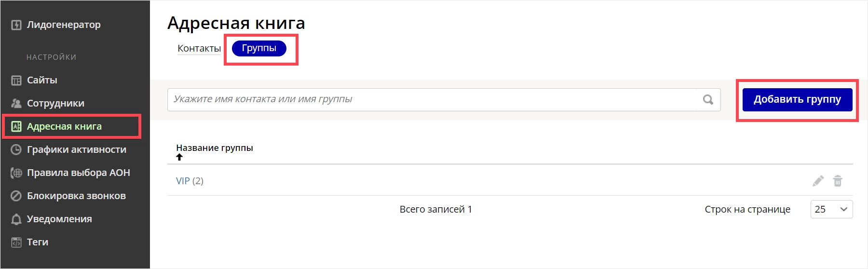Edit the VIP group with pencil icon
868x269 pixels.
(x=818, y=181)
